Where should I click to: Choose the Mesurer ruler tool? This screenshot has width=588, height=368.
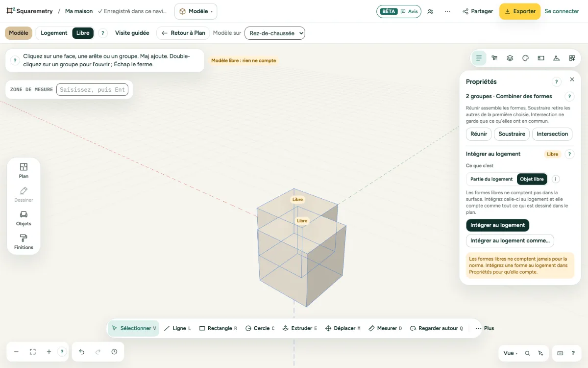coord(385,328)
